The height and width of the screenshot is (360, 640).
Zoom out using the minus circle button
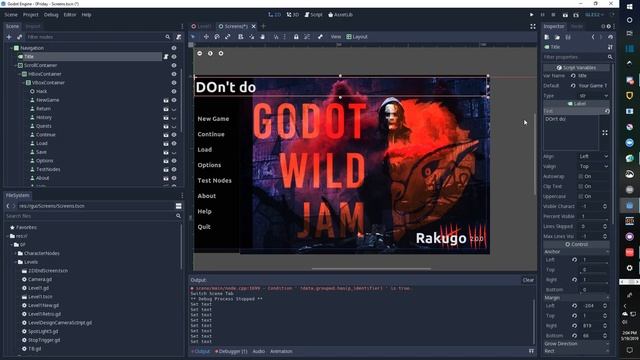(x=200, y=53)
